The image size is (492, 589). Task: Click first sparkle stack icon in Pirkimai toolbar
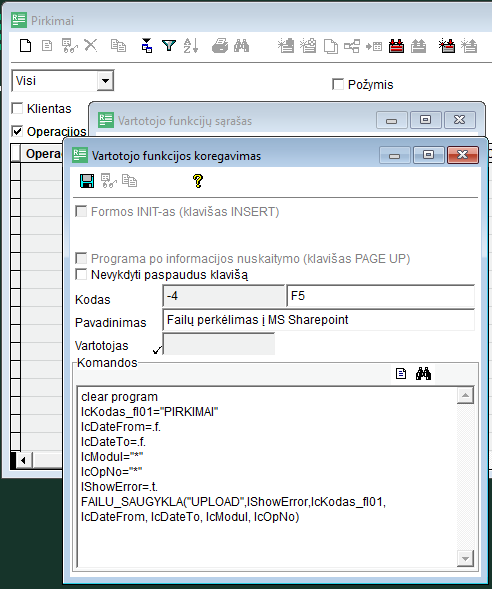tap(286, 46)
